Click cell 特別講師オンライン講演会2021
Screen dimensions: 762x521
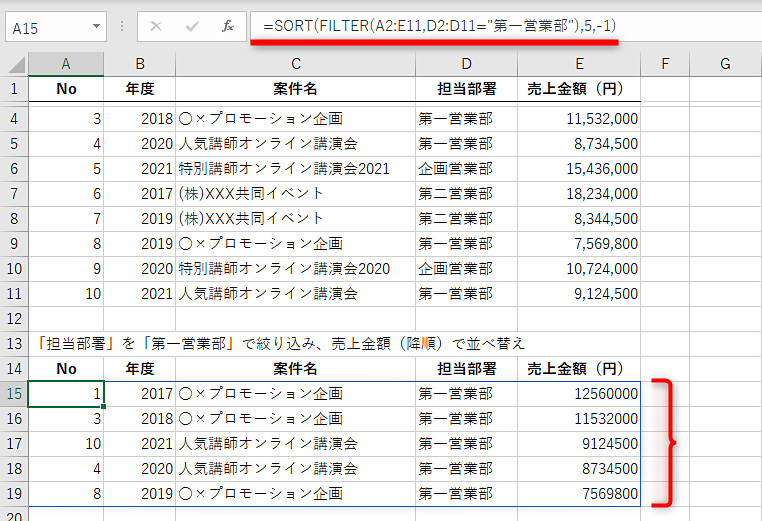295,169
